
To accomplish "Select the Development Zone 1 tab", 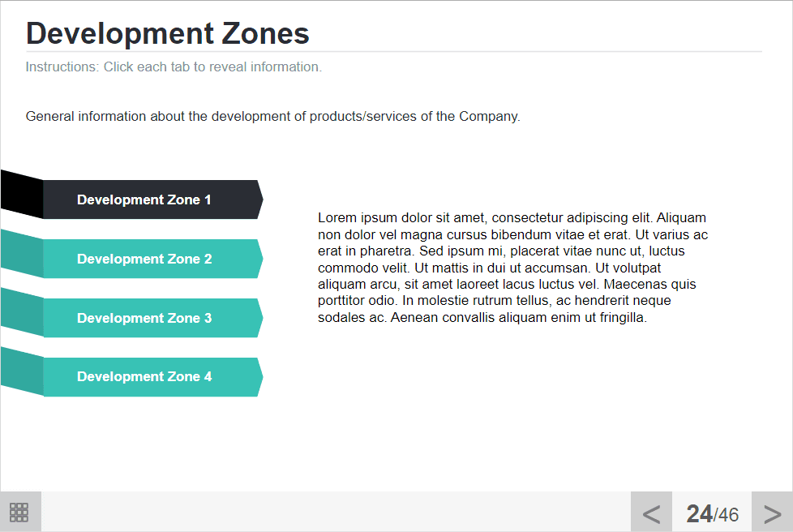I will pos(144,199).
